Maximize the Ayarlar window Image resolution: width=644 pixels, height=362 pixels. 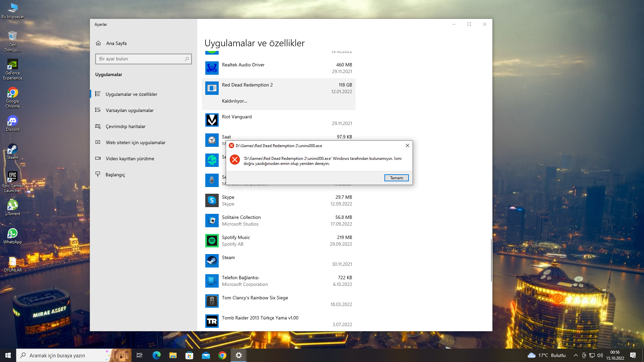469,24
